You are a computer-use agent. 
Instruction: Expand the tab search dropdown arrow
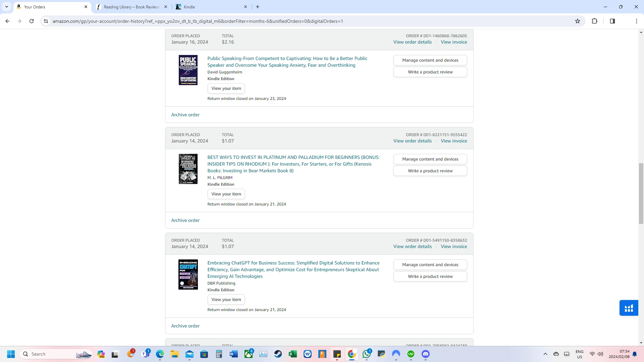[6, 7]
